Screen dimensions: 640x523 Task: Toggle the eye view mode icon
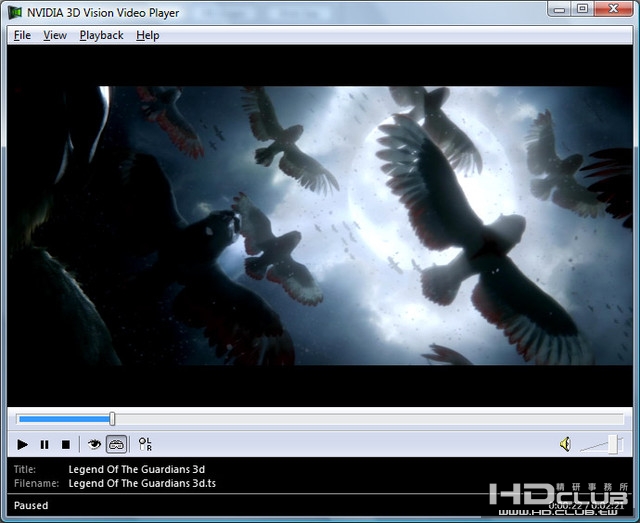pos(94,444)
